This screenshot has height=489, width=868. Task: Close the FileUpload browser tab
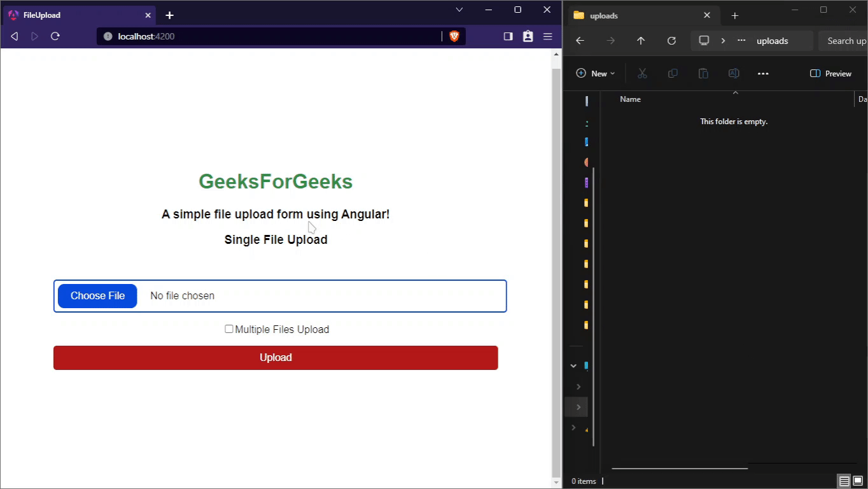(148, 15)
